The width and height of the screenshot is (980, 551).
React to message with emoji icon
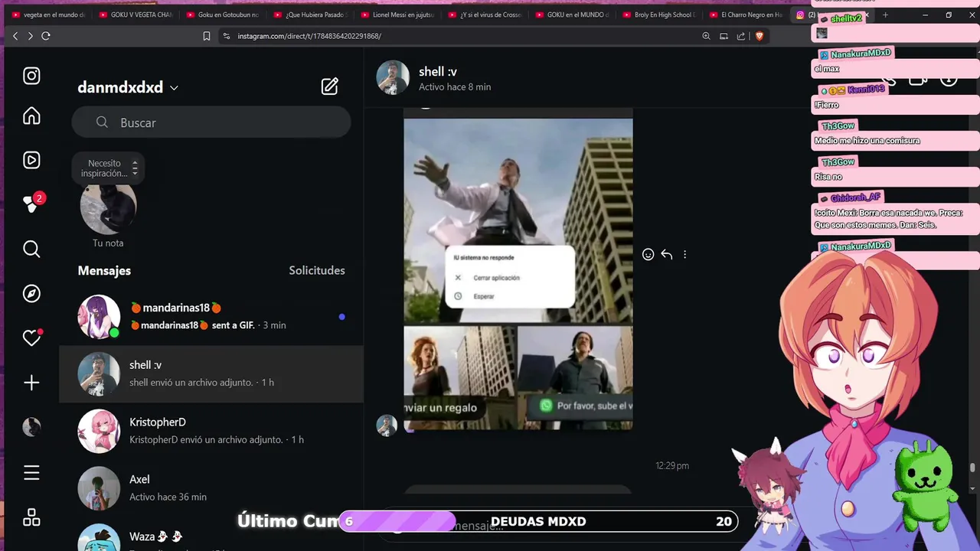coord(648,255)
